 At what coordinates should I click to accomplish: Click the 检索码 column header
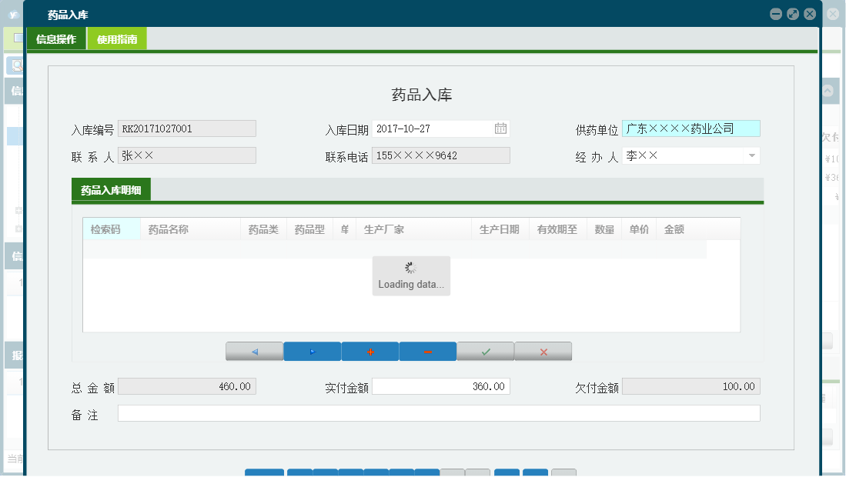pos(108,228)
